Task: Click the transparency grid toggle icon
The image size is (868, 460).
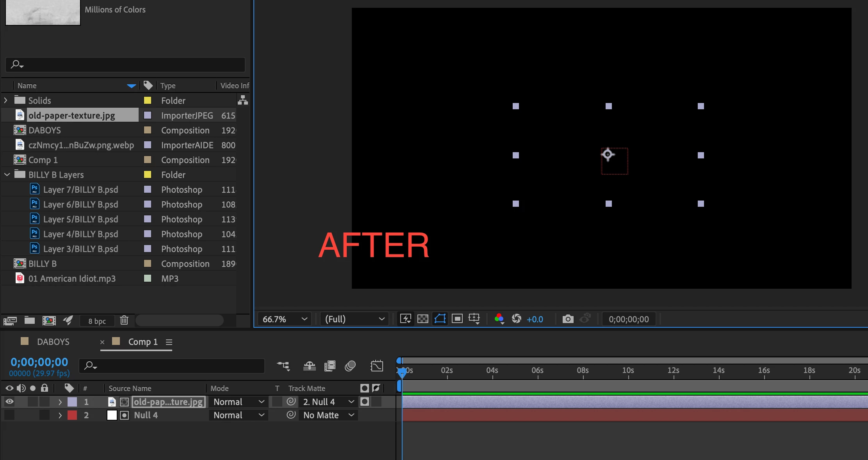Action: 423,319
